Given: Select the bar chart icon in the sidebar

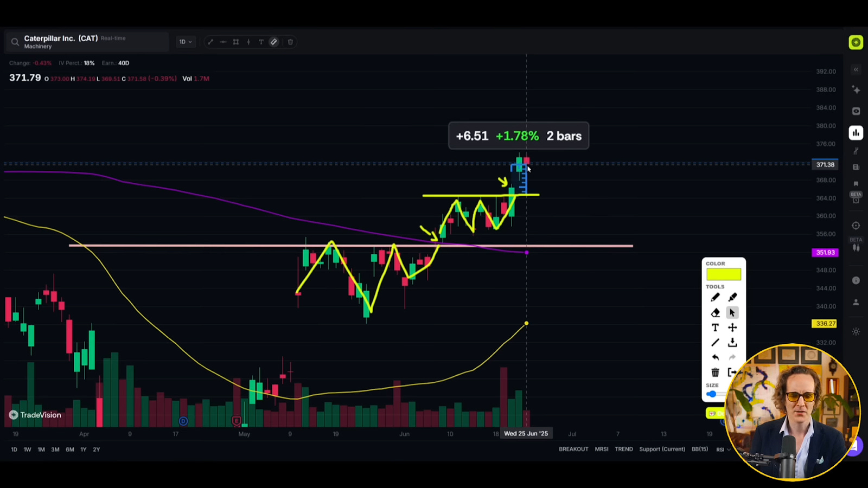Looking at the screenshot, I should click(856, 133).
